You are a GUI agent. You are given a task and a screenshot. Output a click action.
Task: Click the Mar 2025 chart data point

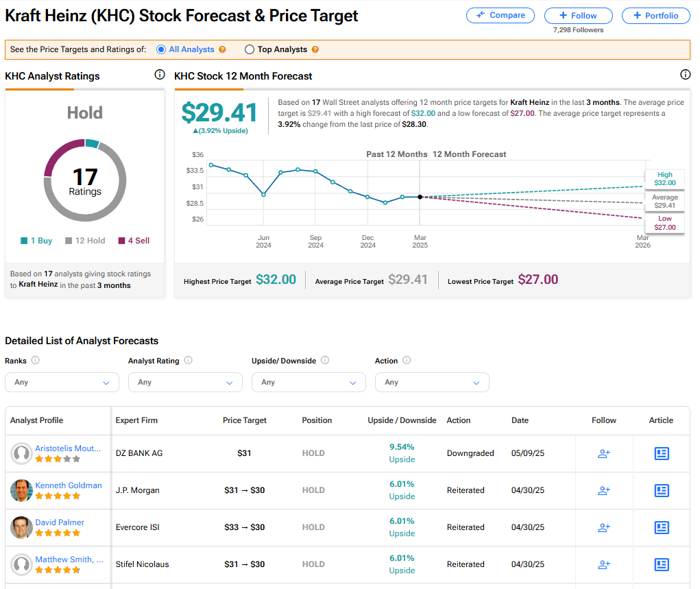pos(420,197)
